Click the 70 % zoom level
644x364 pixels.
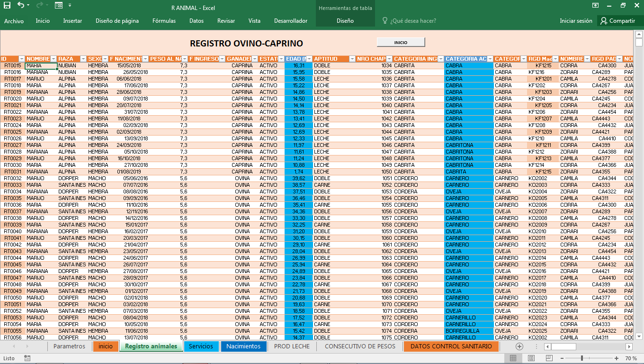[631, 358]
